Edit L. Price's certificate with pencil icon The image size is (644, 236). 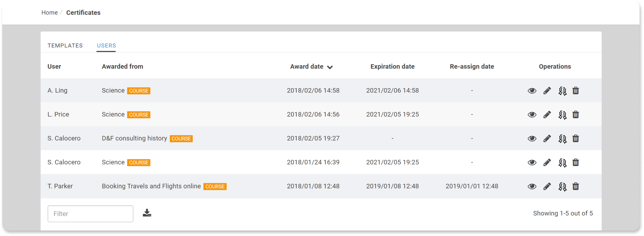(547, 115)
